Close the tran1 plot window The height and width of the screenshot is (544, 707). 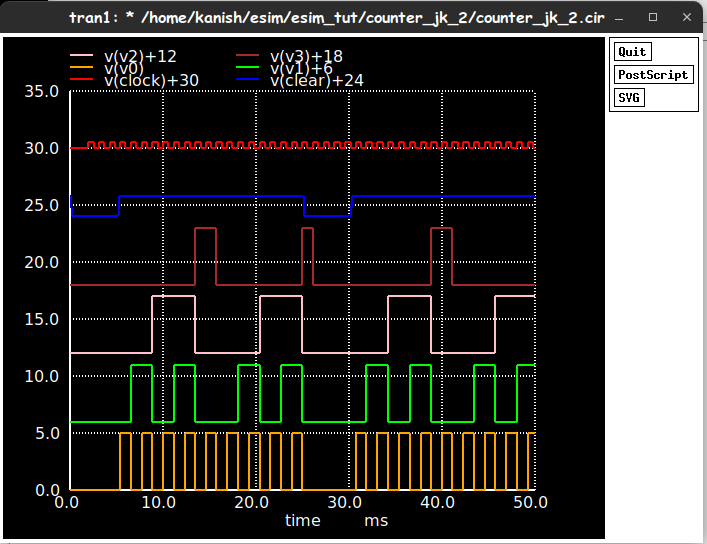687,17
